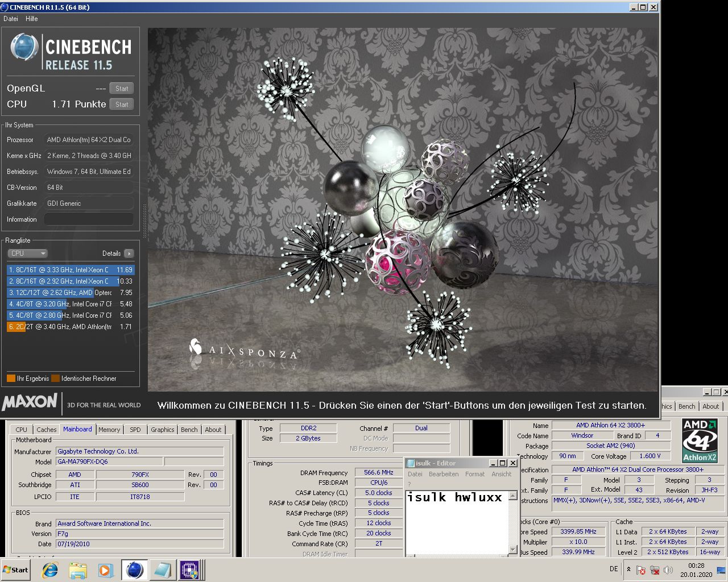Click Editor scrollbar up arrow
Image resolution: width=728 pixels, height=582 pixels.
tap(512, 496)
